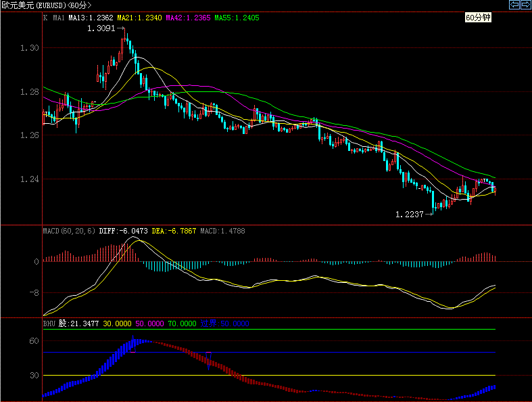The width and height of the screenshot is (532, 402).
Task: Click the 1.2237 low price marker
Action: [x=410, y=214]
